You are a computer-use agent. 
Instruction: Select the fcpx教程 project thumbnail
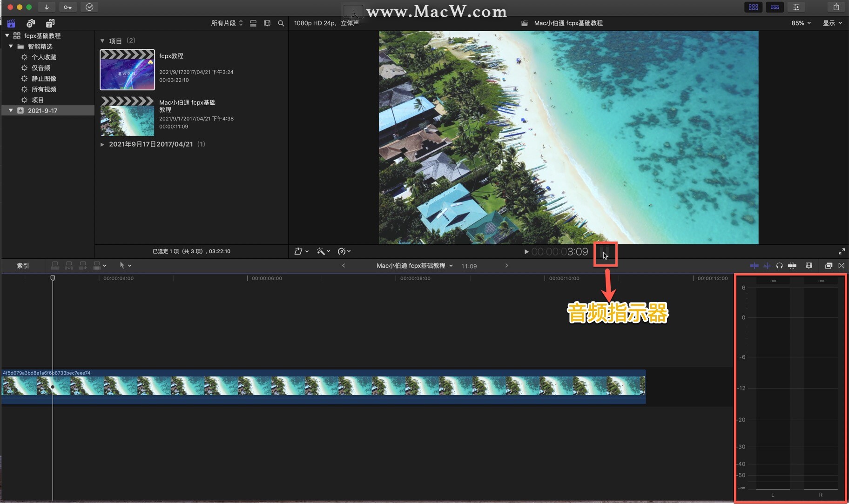[127, 70]
